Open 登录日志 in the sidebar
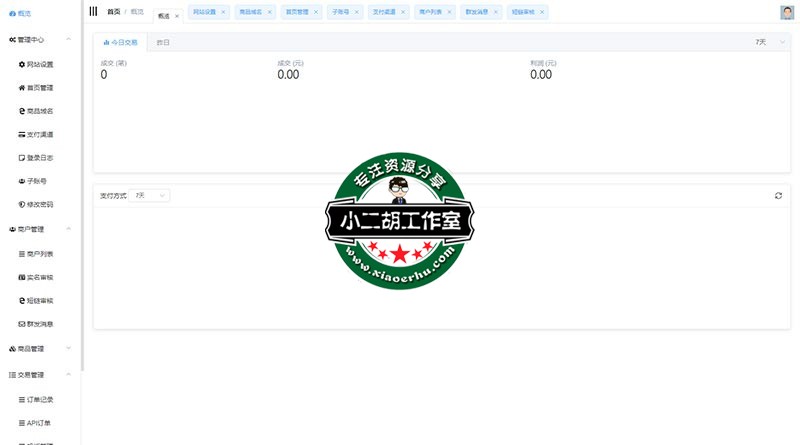 click(40, 158)
